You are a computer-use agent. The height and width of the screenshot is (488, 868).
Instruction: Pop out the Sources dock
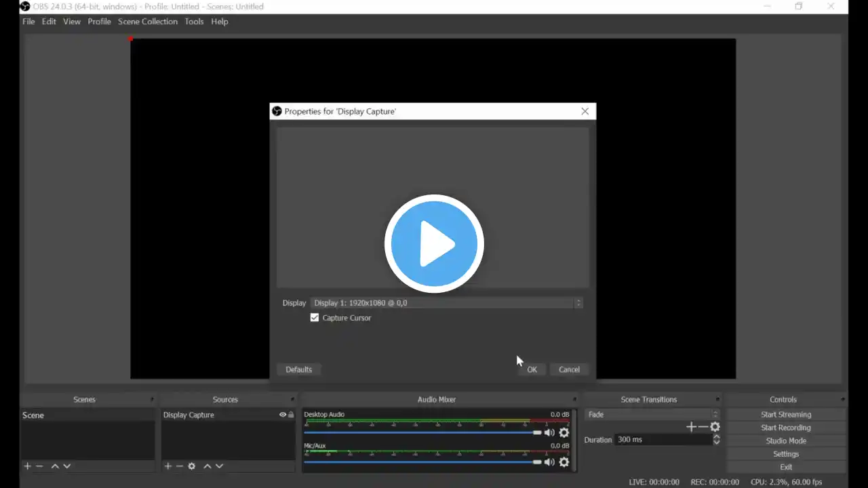(292, 399)
